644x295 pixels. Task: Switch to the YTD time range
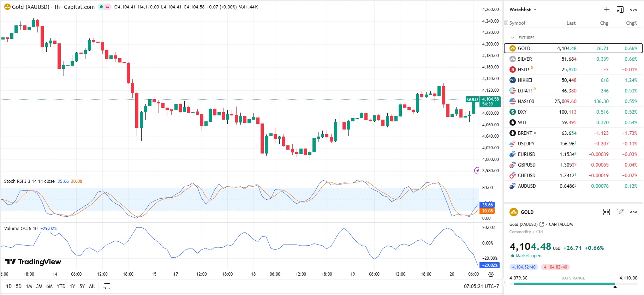61,286
